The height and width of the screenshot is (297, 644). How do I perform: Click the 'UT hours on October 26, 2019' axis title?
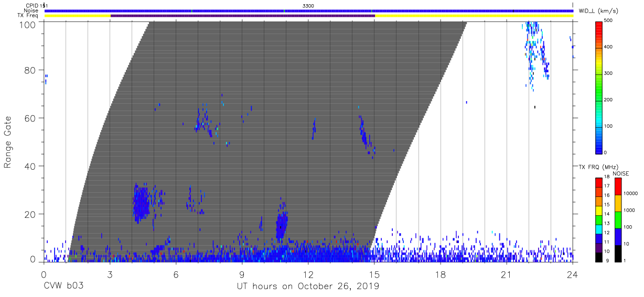[308, 287]
